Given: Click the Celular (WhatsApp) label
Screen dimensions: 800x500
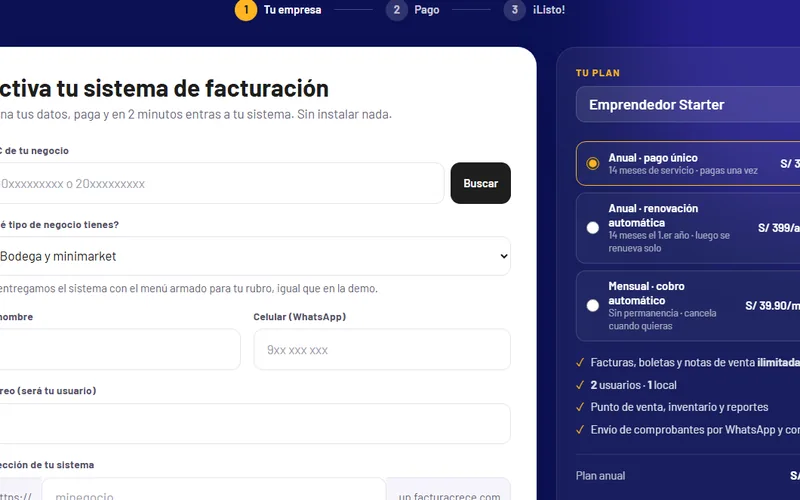Looking at the screenshot, I should click(x=299, y=317).
